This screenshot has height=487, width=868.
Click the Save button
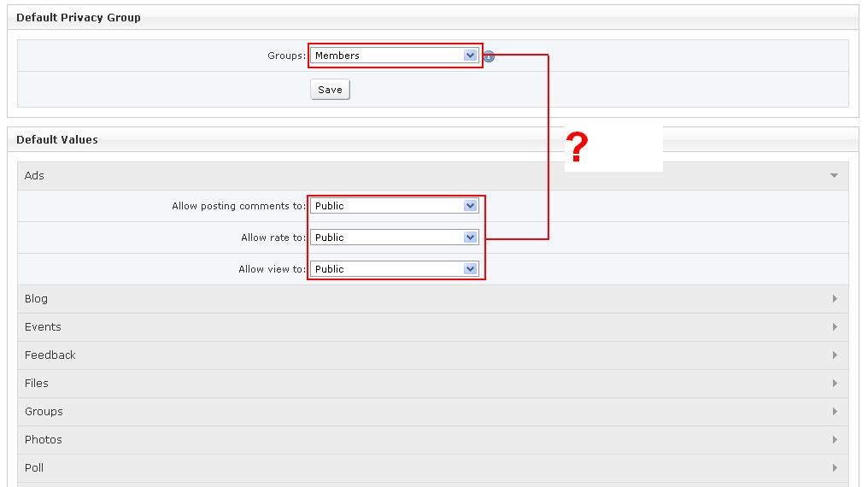[330, 90]
